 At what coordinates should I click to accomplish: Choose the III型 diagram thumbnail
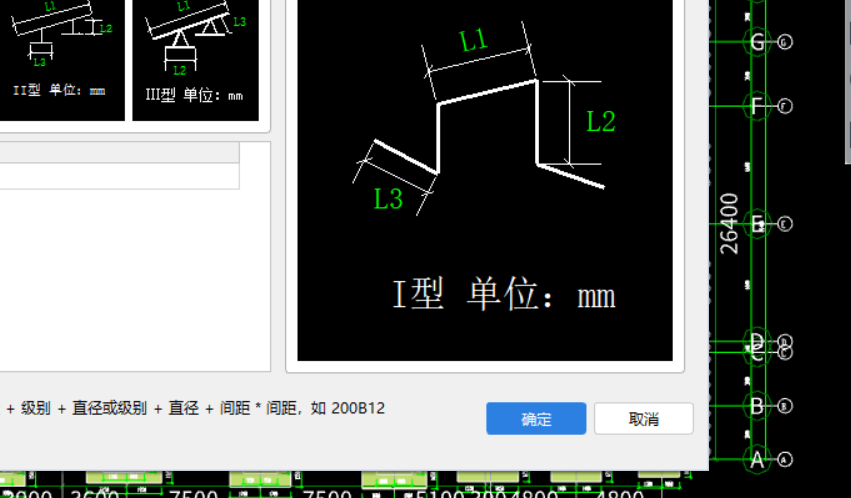pyautogui.click(x=195, y=60)
